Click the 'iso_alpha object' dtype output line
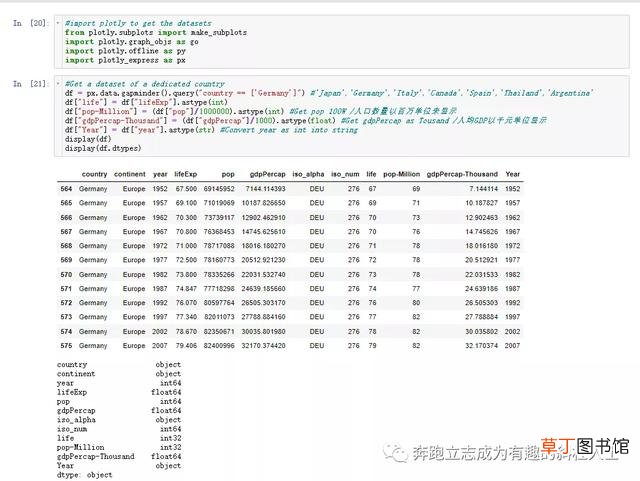 pos(119,420)
